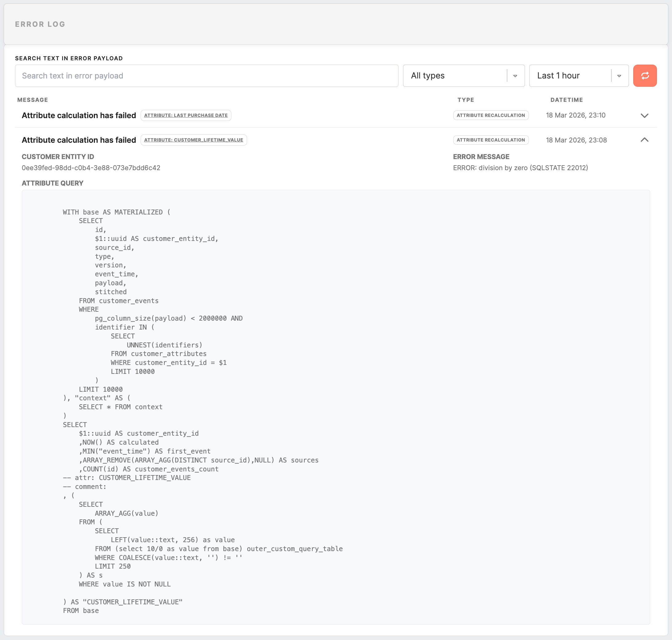
Task: Click the first Attribute Recalculation type badge
Action: [490, 115]
